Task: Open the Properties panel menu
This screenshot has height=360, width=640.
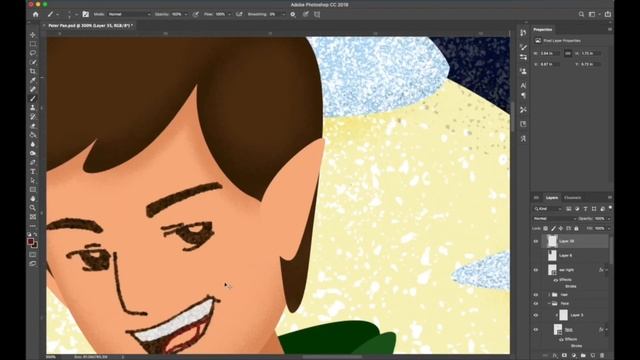Action: pyautogui.click(x=610, y=29)
